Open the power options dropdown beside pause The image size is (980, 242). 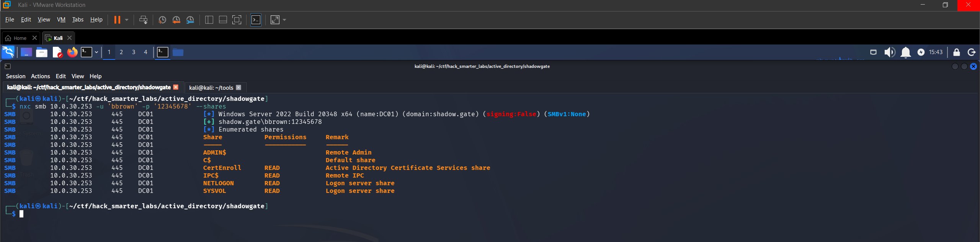point(127,20)
